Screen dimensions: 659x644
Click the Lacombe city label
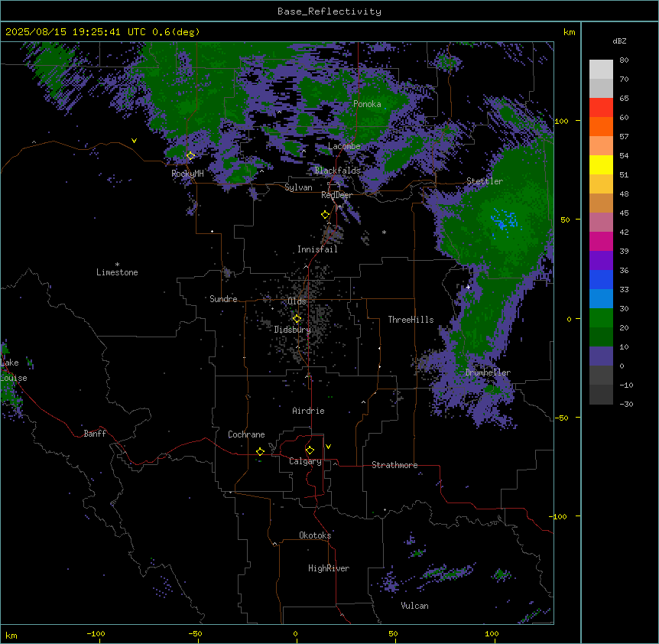pos(344,146)
